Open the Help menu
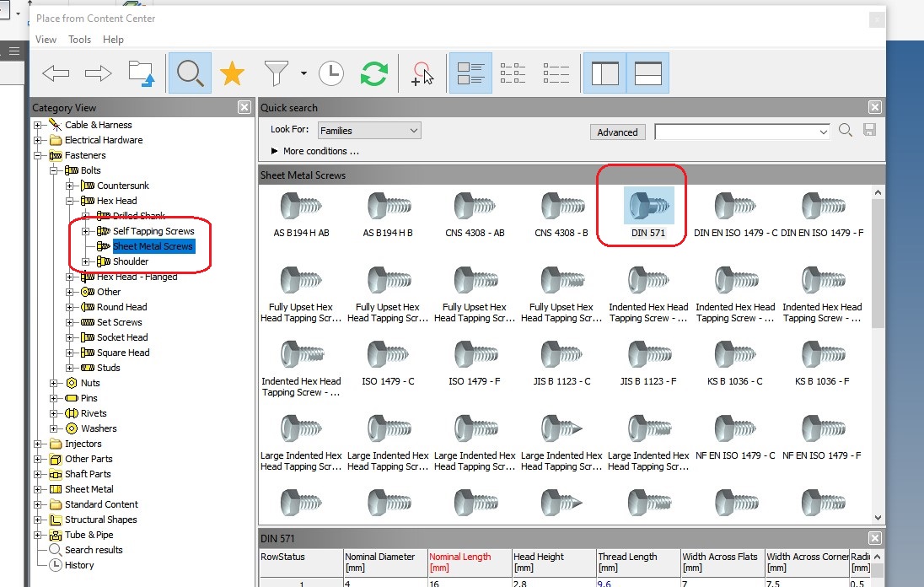This screenshot has height=587, width=924. coord(113,40)
